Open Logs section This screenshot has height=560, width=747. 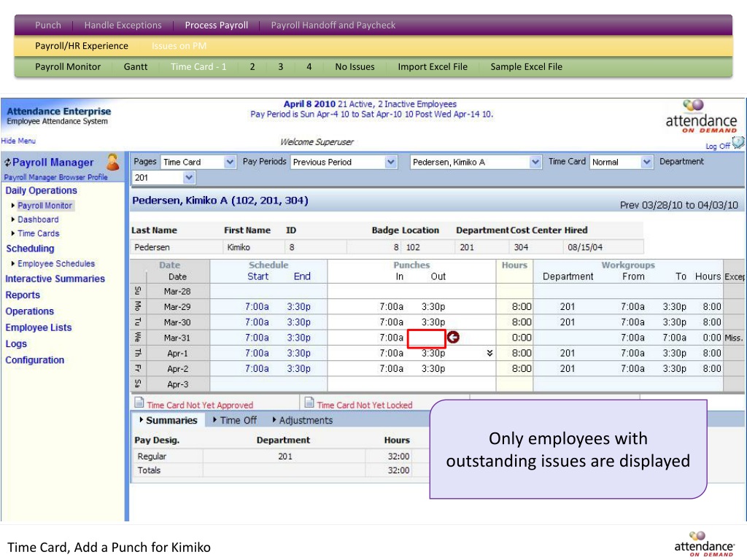click(x=16, y=344)
